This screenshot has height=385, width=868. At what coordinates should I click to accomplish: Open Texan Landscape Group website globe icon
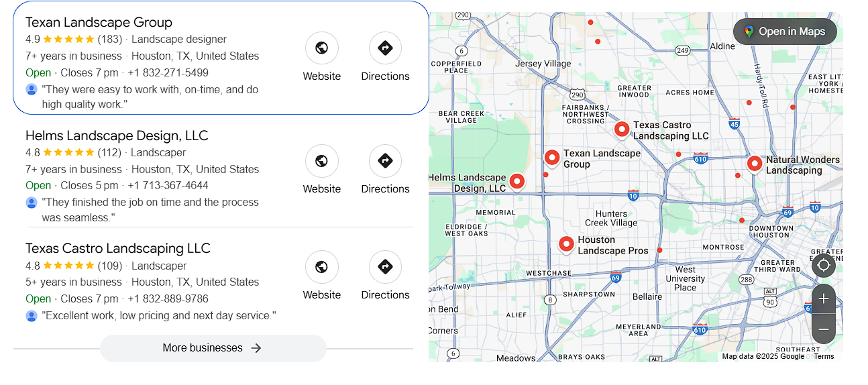point(321,48)
